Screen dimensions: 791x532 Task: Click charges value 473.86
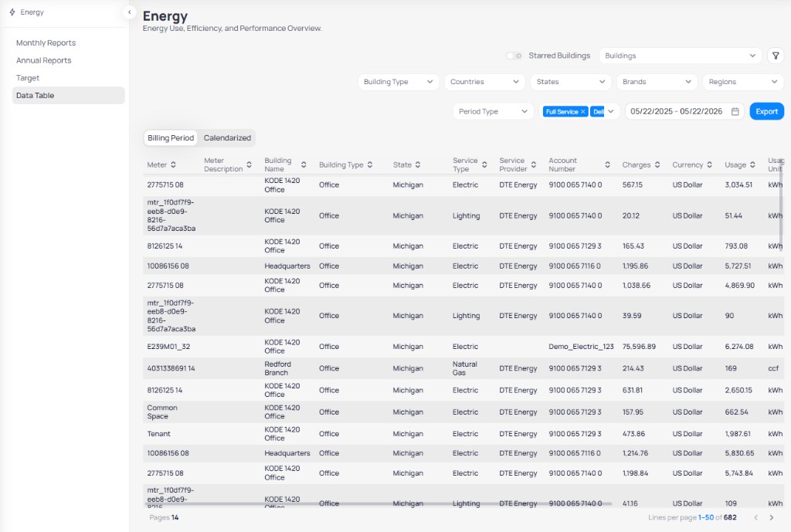click(633, 434)
